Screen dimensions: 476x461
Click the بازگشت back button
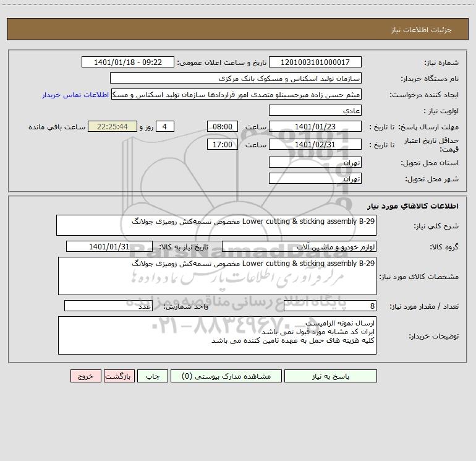[x=119, y=376]
